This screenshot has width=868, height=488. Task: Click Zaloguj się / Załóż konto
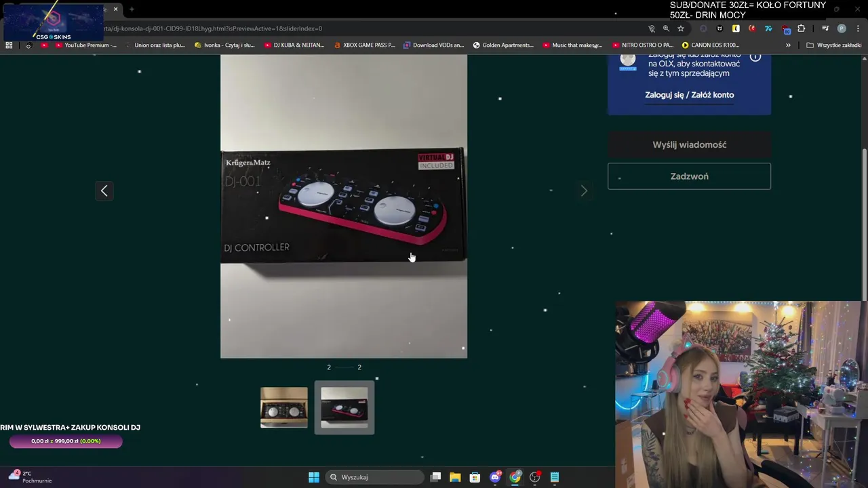pyautogui.click(x=689, y=95)
